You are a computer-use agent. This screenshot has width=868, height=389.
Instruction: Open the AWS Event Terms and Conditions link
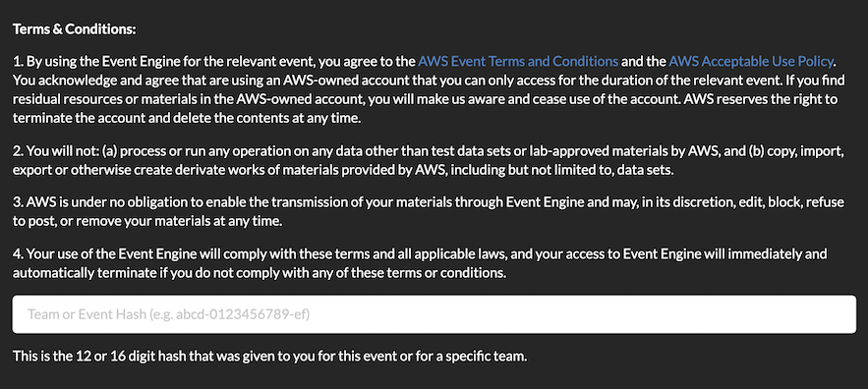coord(518,61)
